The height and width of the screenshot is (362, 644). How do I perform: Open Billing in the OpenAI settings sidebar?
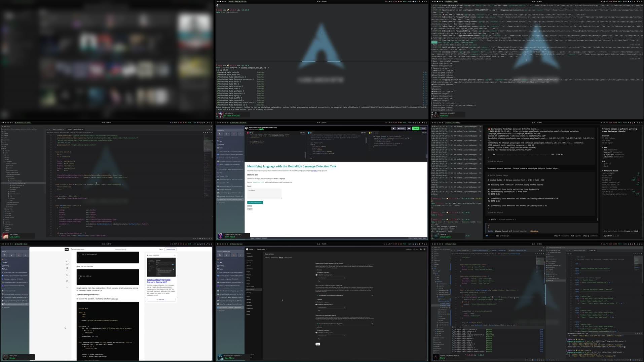(x=248, y=278)
